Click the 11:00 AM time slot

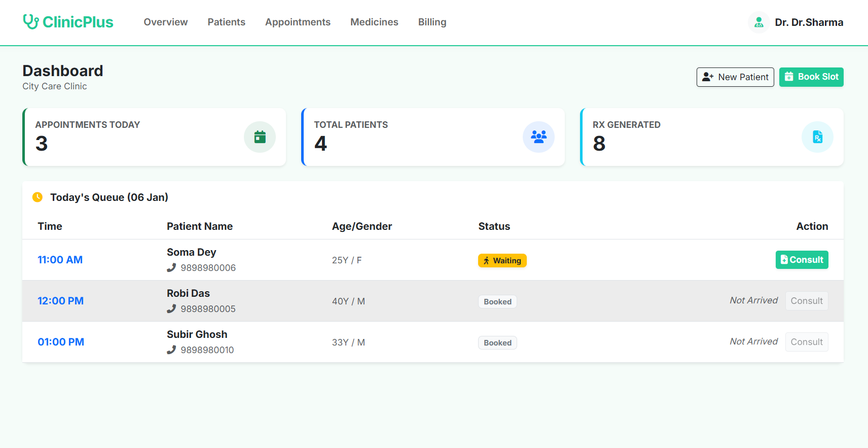[60, 260]
